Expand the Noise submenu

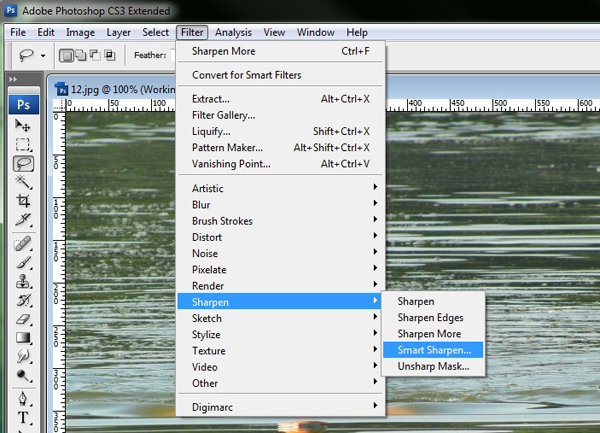[280, 254]
